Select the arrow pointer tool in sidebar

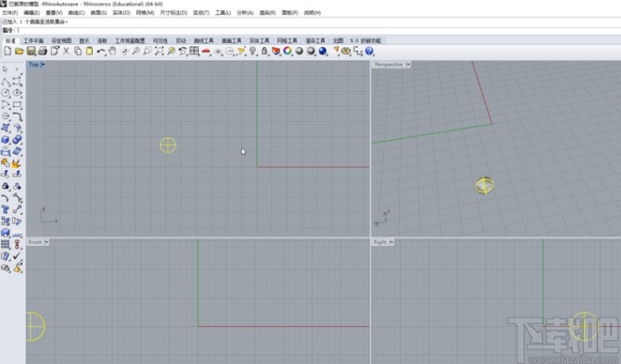[x=5, y=69]
